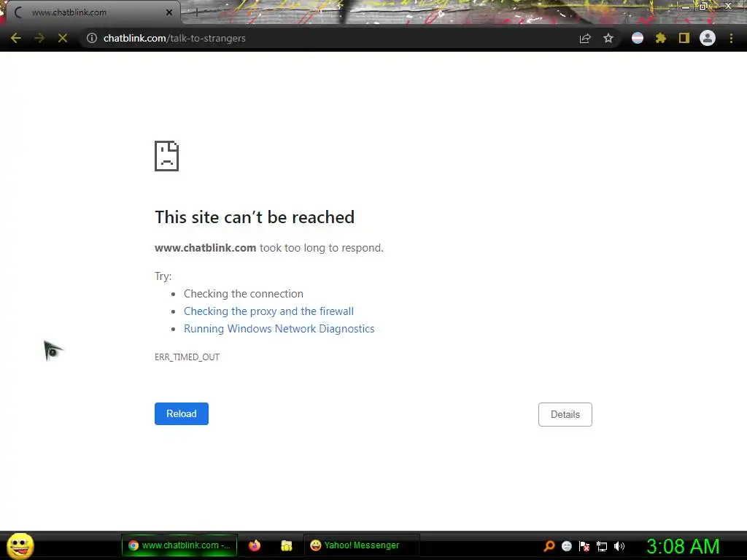Close the www.chatblink.com tab
747x560 pixels.
(169, 12)
